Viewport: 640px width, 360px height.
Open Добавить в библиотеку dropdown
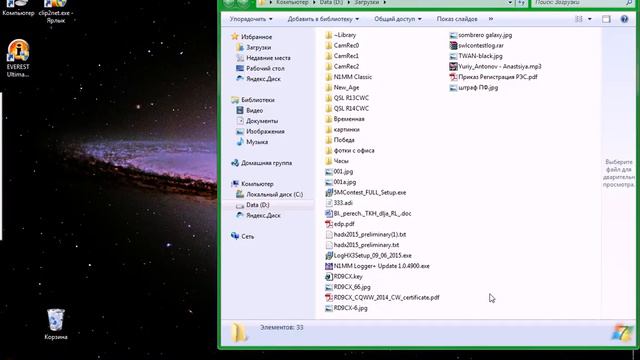323,19
